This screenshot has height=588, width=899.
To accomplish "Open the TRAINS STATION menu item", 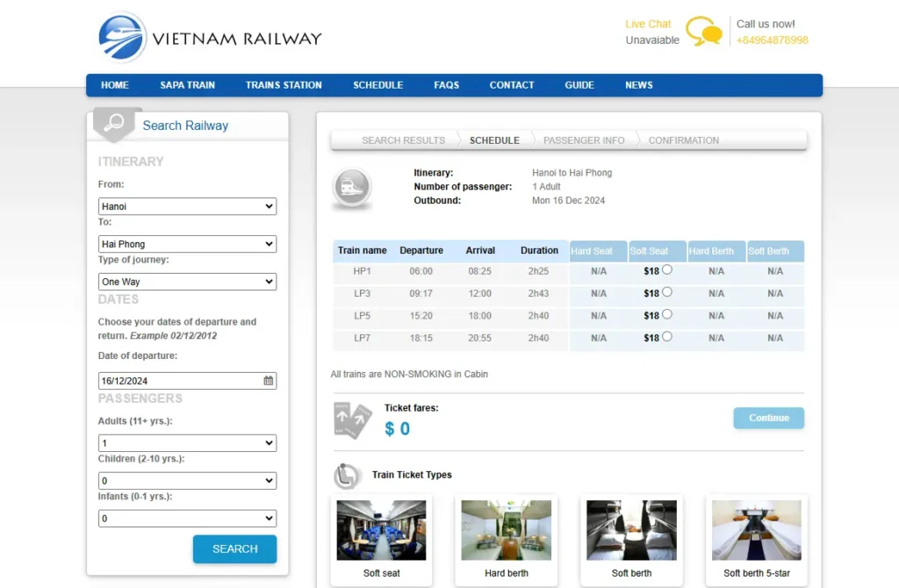I will click(284, 85).
